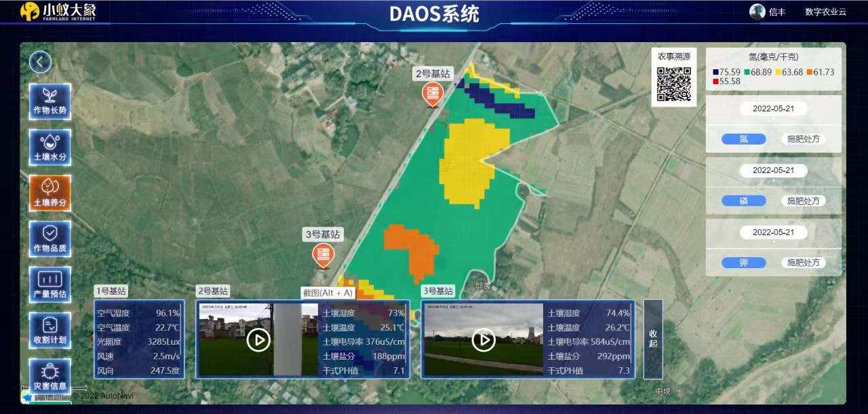868x414 pixels.
Task: Open the 作物长势 crop growth panel
Action: point(50,102)
